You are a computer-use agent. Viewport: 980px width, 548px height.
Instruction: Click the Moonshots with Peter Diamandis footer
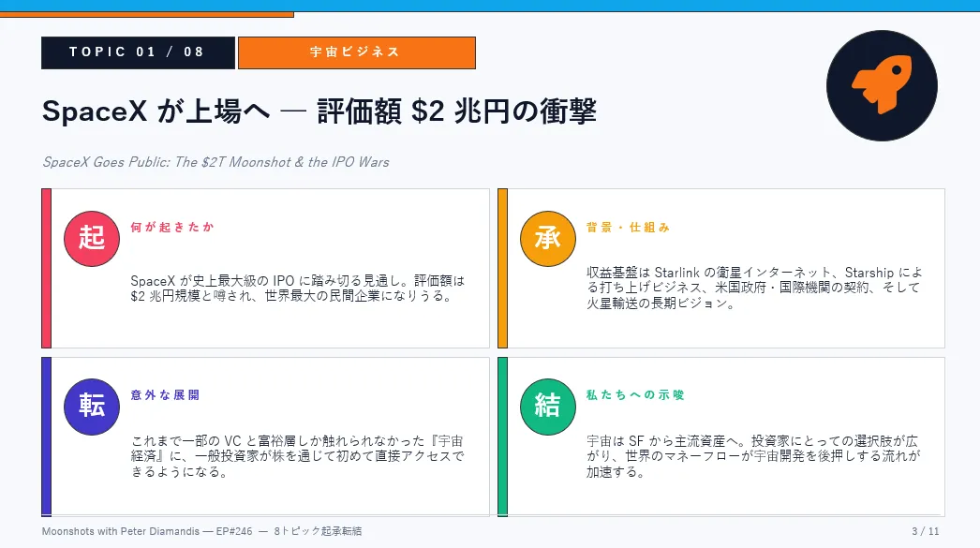click(x=202, y=532)
